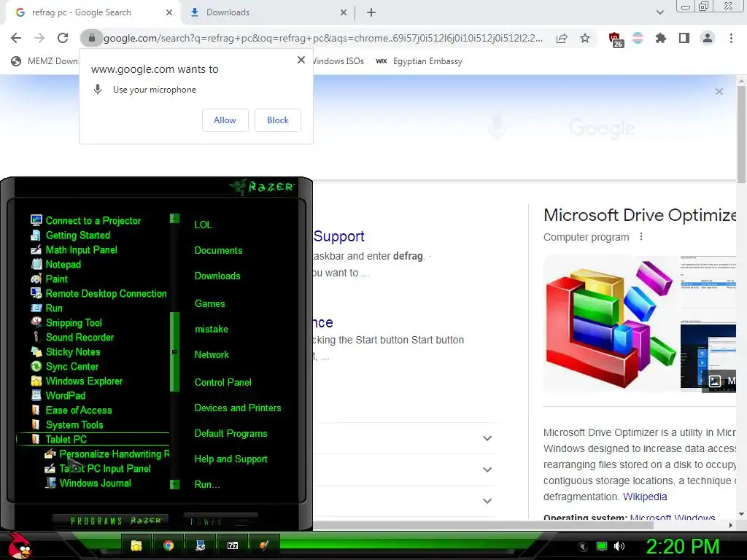Open Network from start menu
The width and height of the screenshot is (747, 560).
pos(212,355)
